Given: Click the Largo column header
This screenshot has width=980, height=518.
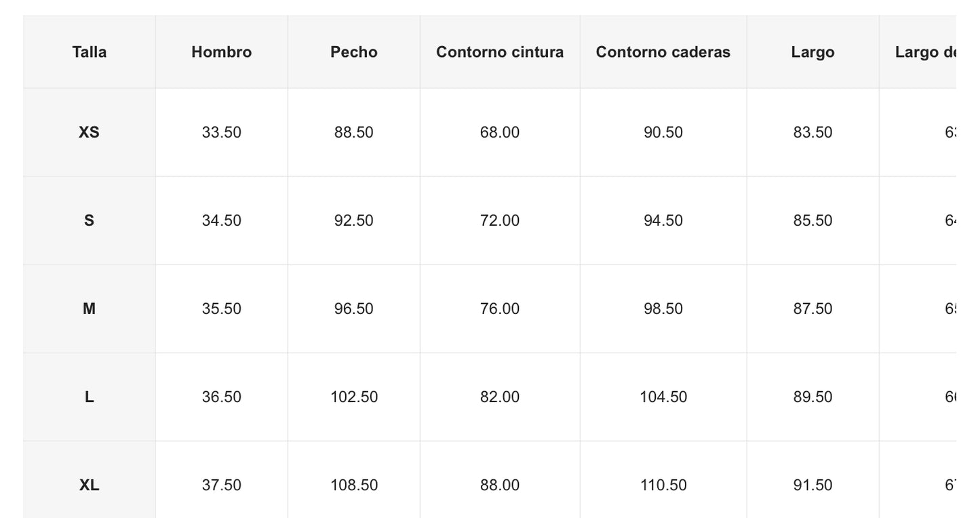Looking at the screenshot, I should (812, 52).
